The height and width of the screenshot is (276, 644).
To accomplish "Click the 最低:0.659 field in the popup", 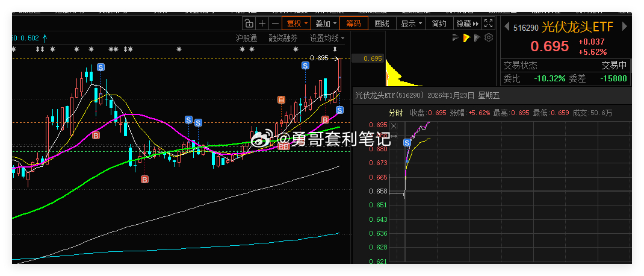I will click(551, 113).
